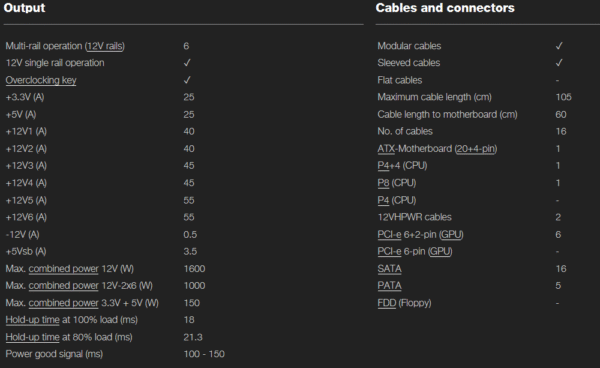This screenshot has width=600, height=368.
Task: Click the '20+4-pin' underlined link
Action: point(476,149)
